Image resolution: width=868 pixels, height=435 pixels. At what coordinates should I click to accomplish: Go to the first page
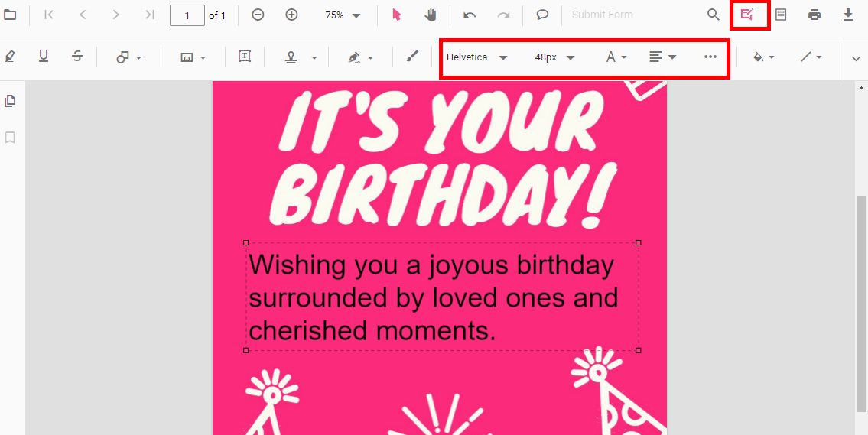(x=49, y=15)
